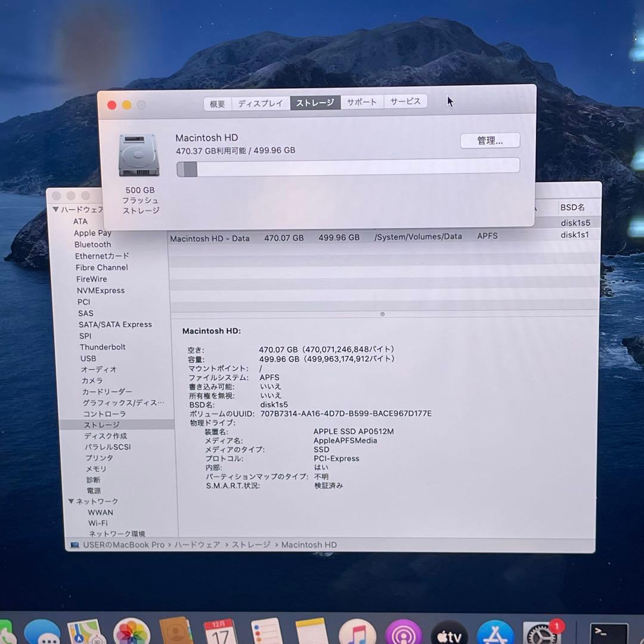Click the 管理... button
Image resolution: width=644 pixels, height=644 pixels.
[490, 140]
